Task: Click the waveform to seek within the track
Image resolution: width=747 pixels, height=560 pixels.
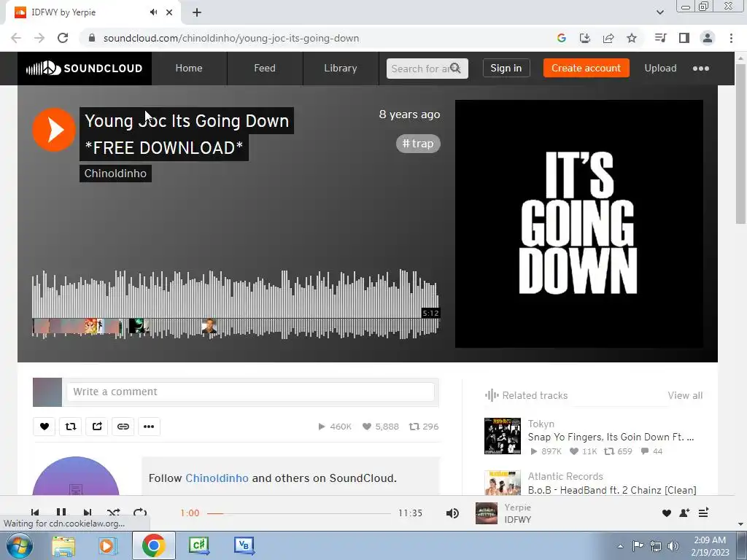Action: pyautogui.click(x=236, y=304)
